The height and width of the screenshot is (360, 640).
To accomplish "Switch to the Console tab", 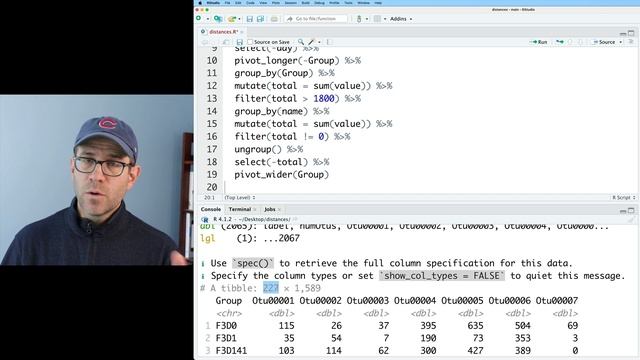I will pos(211,209).
